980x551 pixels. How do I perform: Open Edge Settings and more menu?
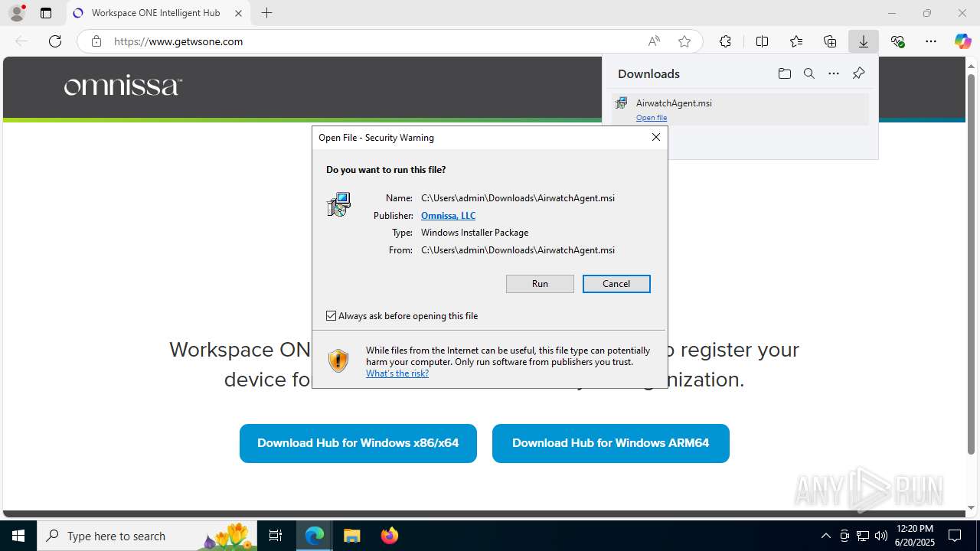coord(931,41)
